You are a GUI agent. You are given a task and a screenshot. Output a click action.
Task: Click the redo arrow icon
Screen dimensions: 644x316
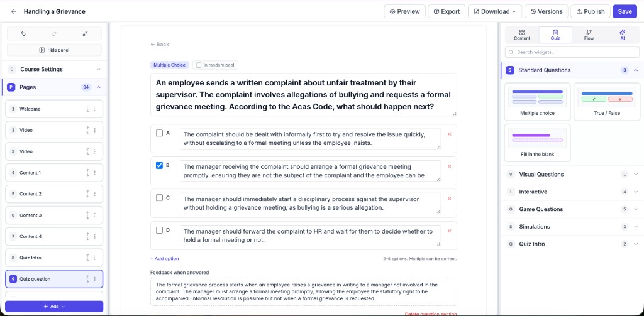coord(54,34)
